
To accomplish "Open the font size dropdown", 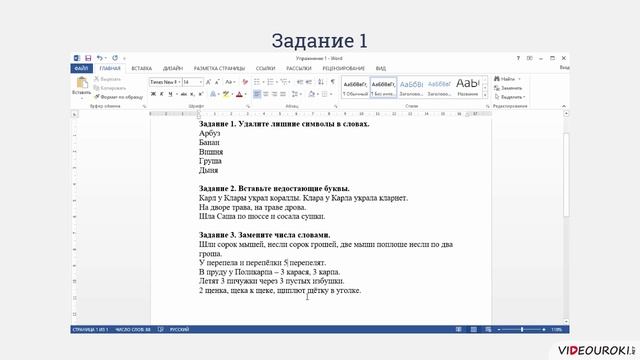I will (200, 82).
